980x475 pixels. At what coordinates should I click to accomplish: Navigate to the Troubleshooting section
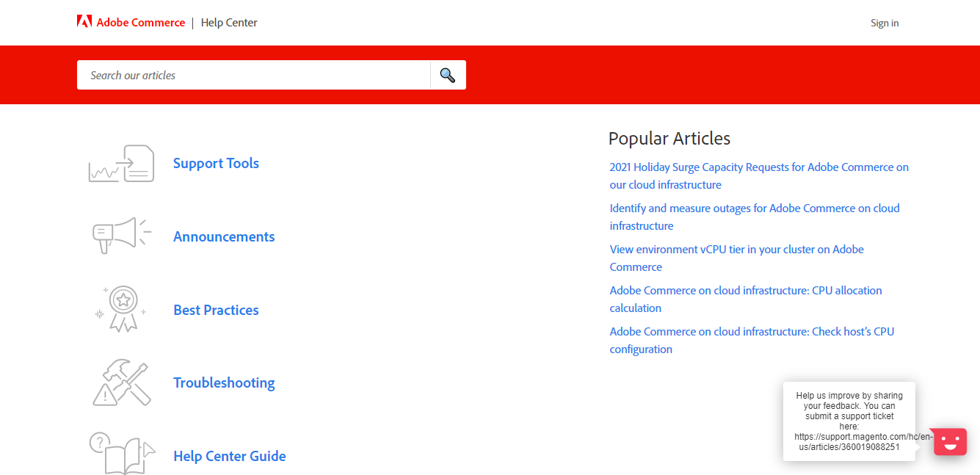(x=224, y=383)
